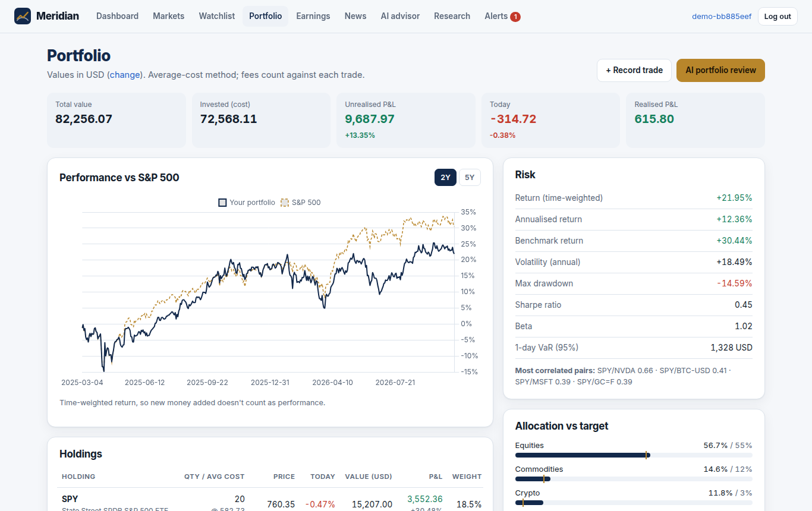The height and width of the screenshot is (511, 812).
Task: Select the Today -314.72 card
Action: (x=550, y=120)
